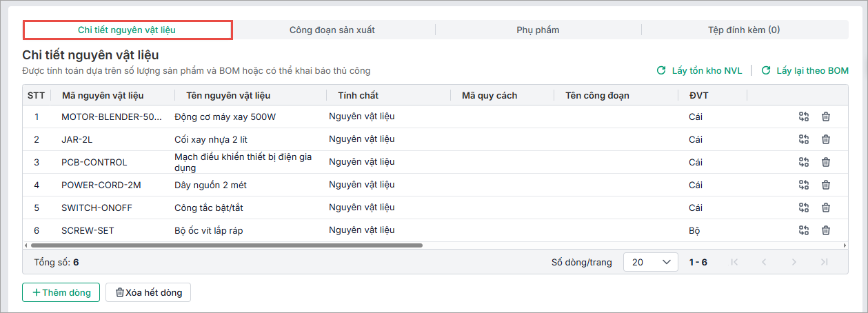Click replace icon for SCREW-SET row
This screenshot has height=313, width=868.
804,230
